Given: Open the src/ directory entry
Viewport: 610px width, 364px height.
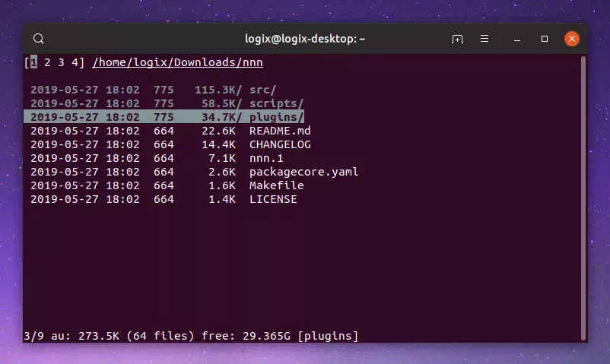Looking at the screenshot, I should 262,90.
